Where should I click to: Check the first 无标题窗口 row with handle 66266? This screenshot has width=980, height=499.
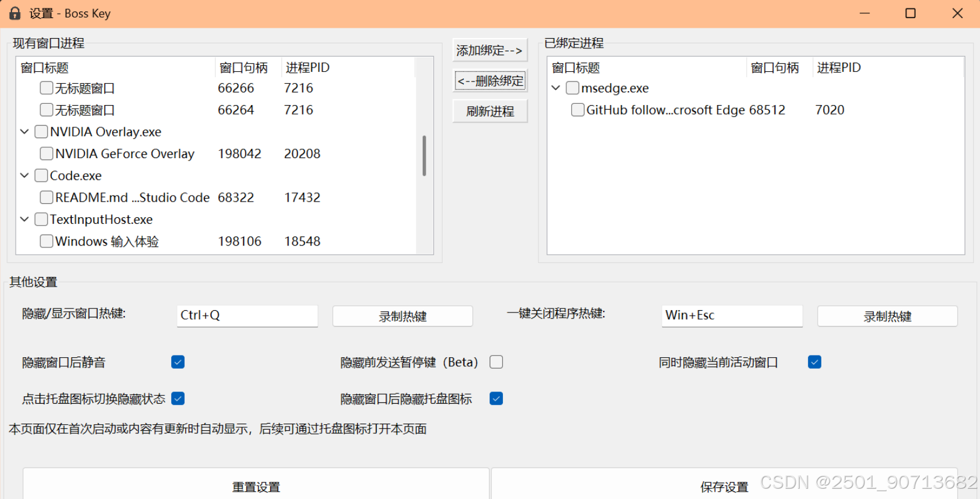[46, 88]
